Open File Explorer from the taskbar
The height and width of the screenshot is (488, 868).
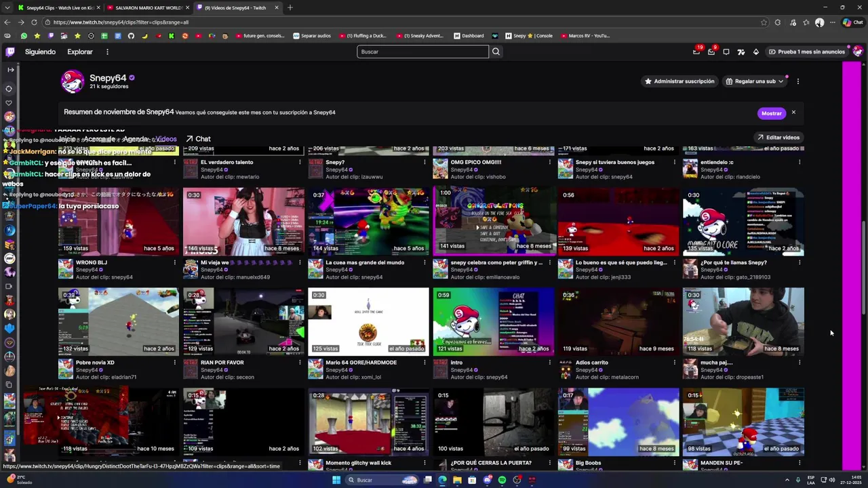pyautogui.click(x=457, y=480)
